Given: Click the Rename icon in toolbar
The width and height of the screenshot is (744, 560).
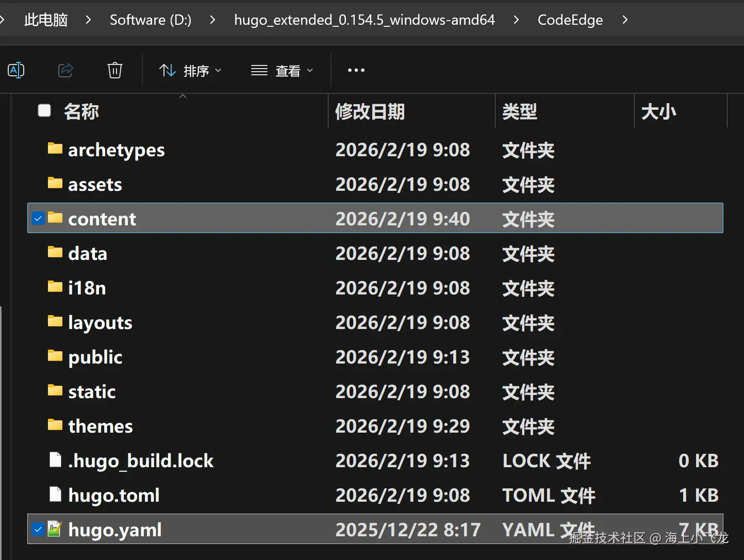Looking at the screenshot, I should [16, 70].
